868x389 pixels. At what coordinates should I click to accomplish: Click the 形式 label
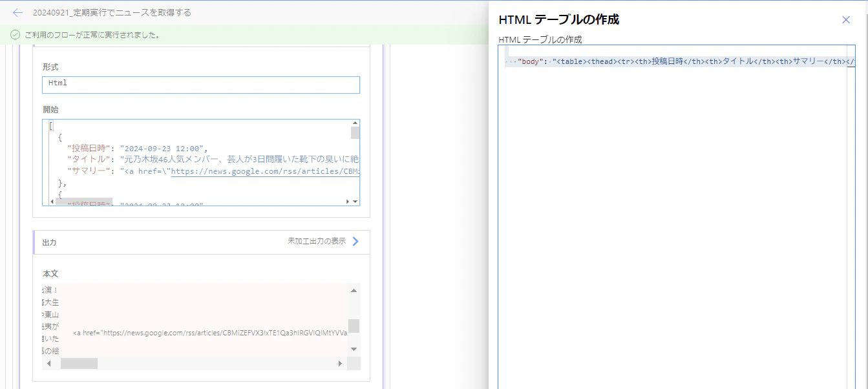(x=50, y=67)
